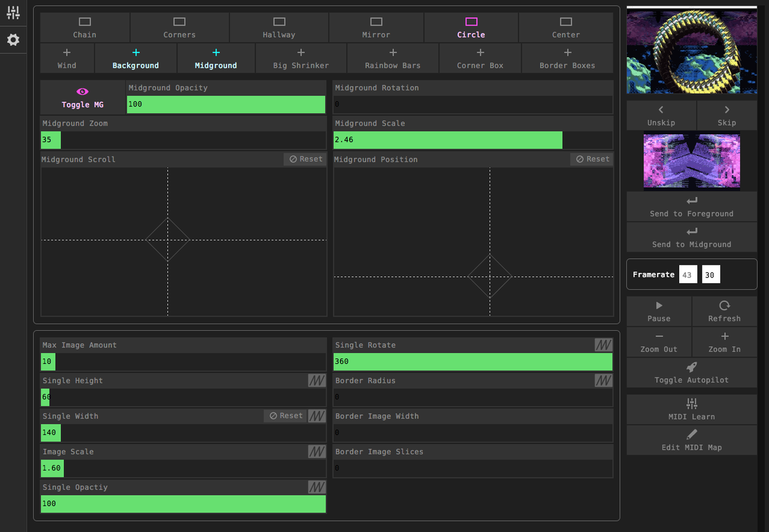The image size is (769, 532).
Task: Toggle the Single Width waveform modulation icon
Action: [317, 416]
